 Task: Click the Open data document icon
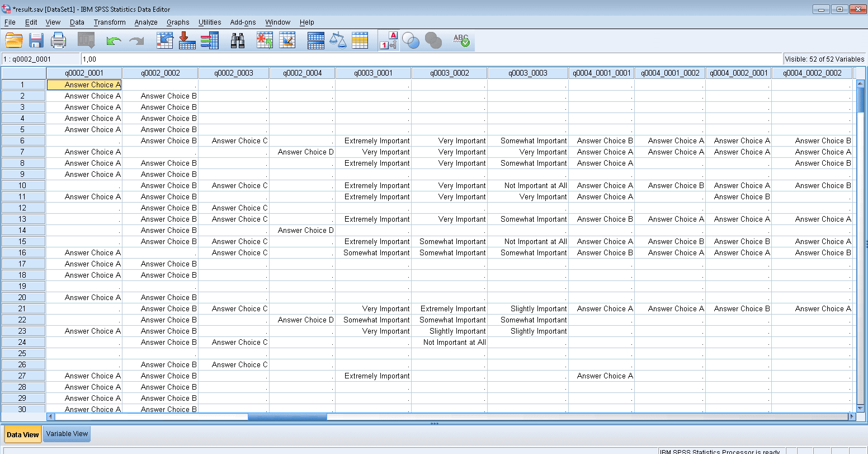tap(14, 40)
